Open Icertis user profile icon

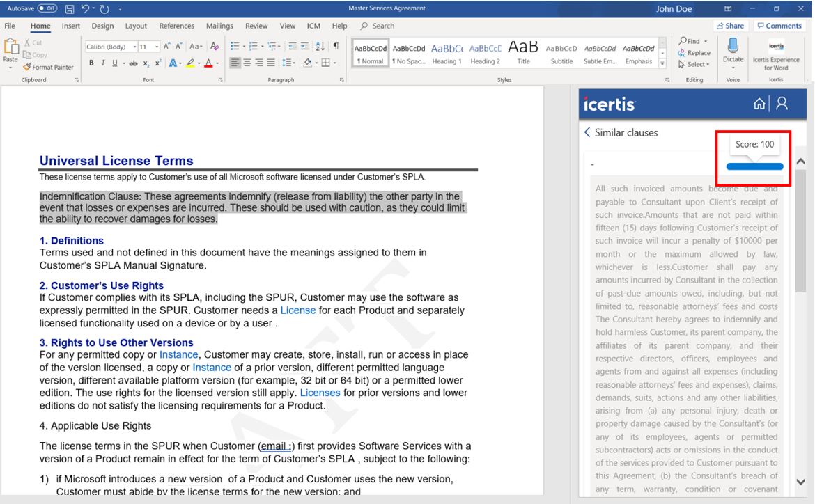click(x=782, y=104)
